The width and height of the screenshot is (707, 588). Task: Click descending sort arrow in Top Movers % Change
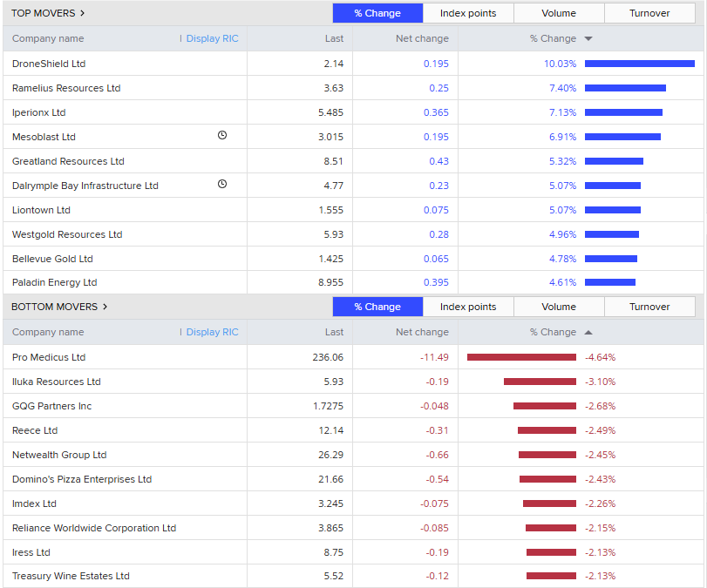pos(588,38)
